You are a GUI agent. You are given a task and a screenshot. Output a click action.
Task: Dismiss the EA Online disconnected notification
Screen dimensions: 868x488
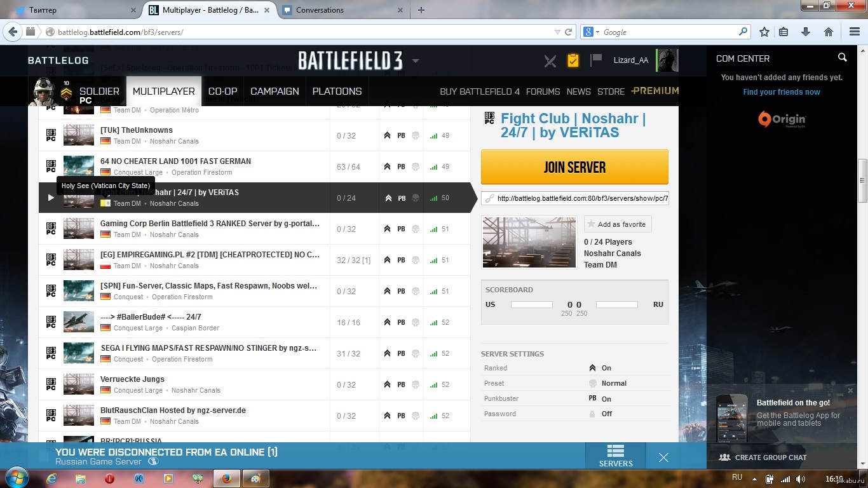tap(663, 457)
